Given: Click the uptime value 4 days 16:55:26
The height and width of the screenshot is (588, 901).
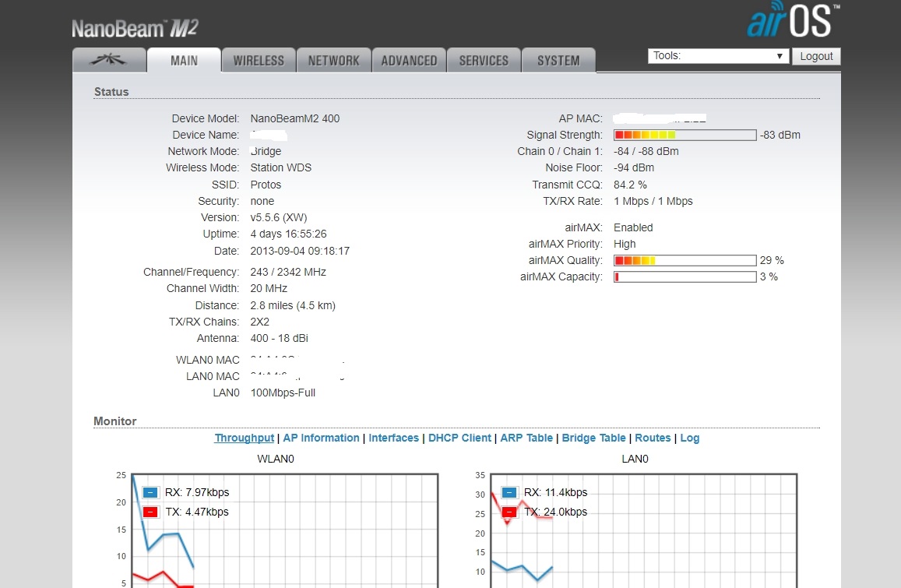Looking at the screenshot, I should click(288, 234).
